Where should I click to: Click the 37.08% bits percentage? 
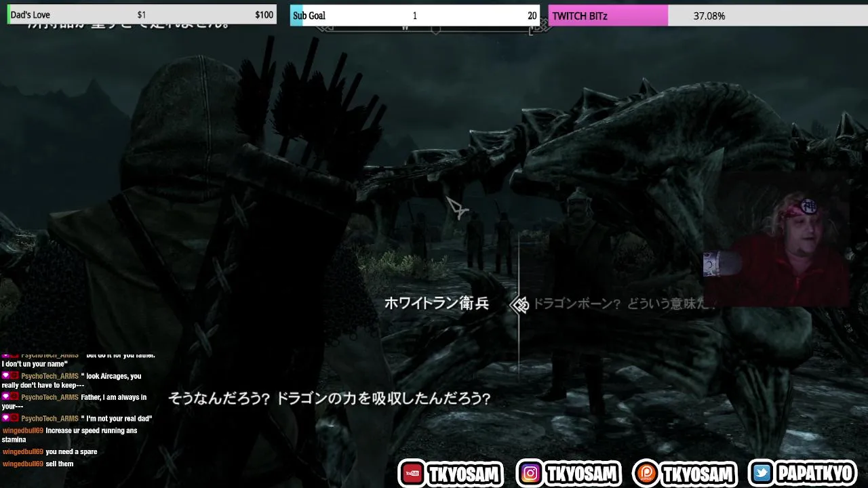(x=709, y=16)
